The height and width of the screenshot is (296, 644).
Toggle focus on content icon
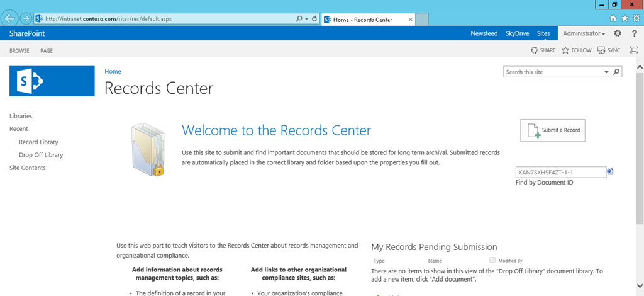click(x=634, y=50)
